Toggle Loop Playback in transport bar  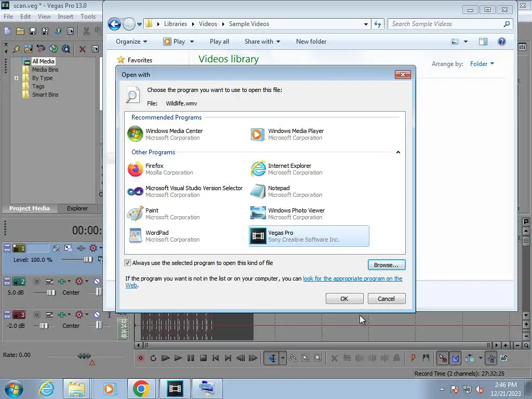point(153,358)
